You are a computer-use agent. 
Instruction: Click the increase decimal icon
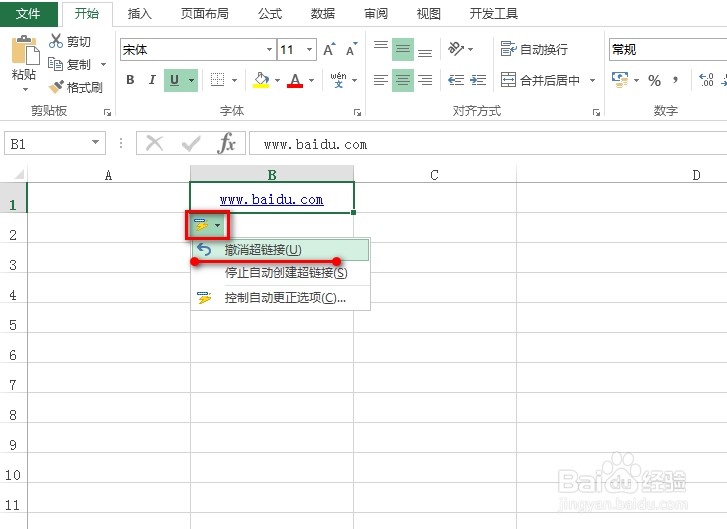[x=706, y=80]
